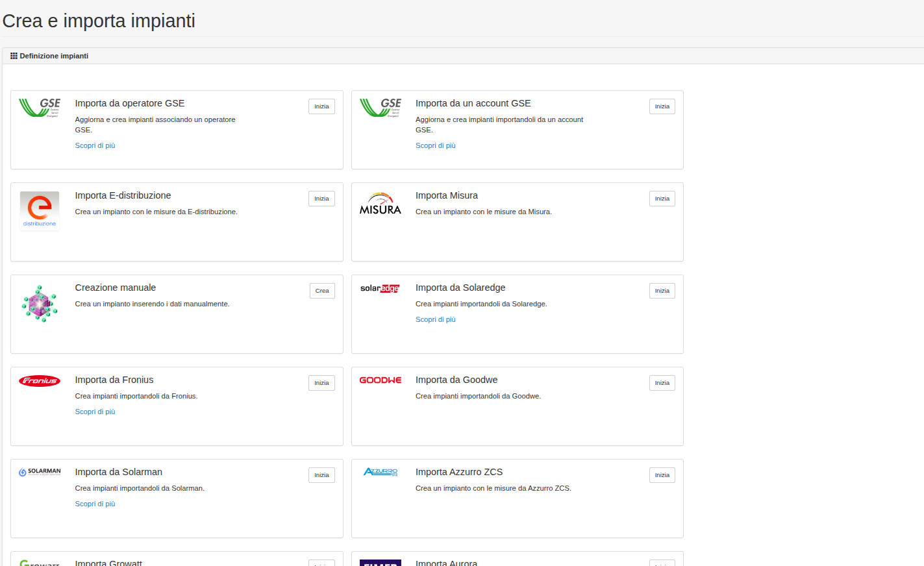This screenshot has width=924, height=566.
Task: Click the Crea button for Creazione manuale
Action: [x=322, y=291]
